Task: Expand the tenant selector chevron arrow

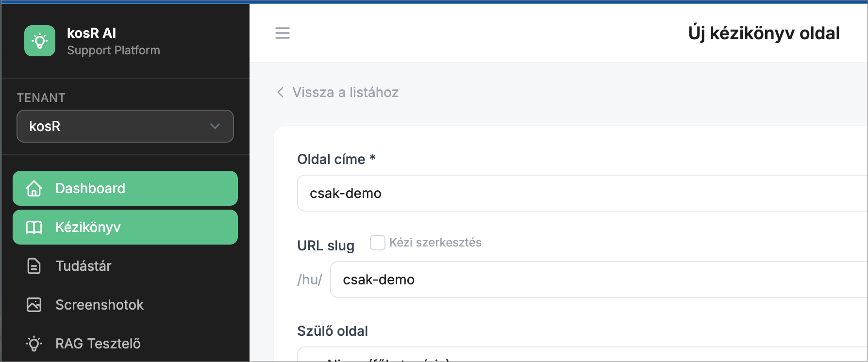Action: tap(215, 126)
